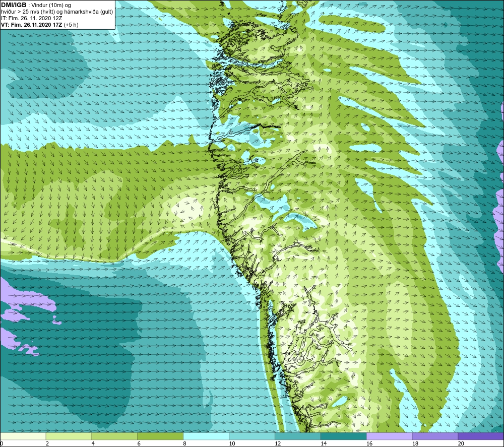Click the dark purple above-20 m/s legend swatch
504x447 pixels.
(x=480, y=436)
